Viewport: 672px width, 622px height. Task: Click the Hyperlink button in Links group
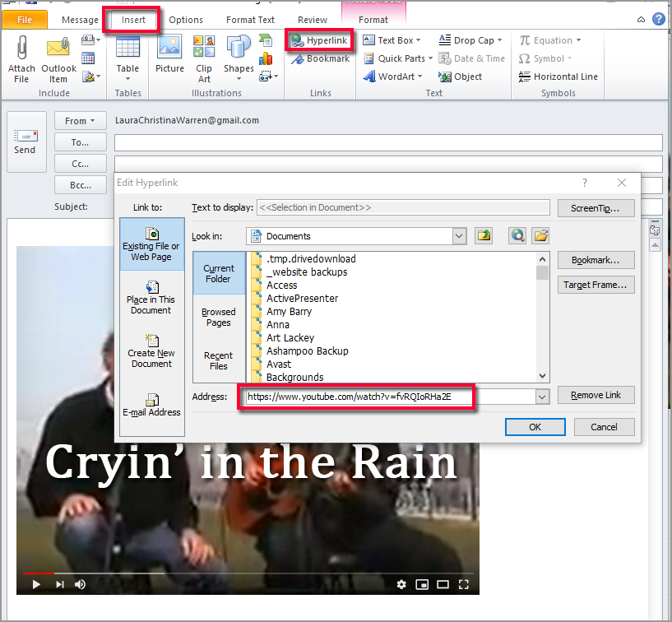[319, 40]
